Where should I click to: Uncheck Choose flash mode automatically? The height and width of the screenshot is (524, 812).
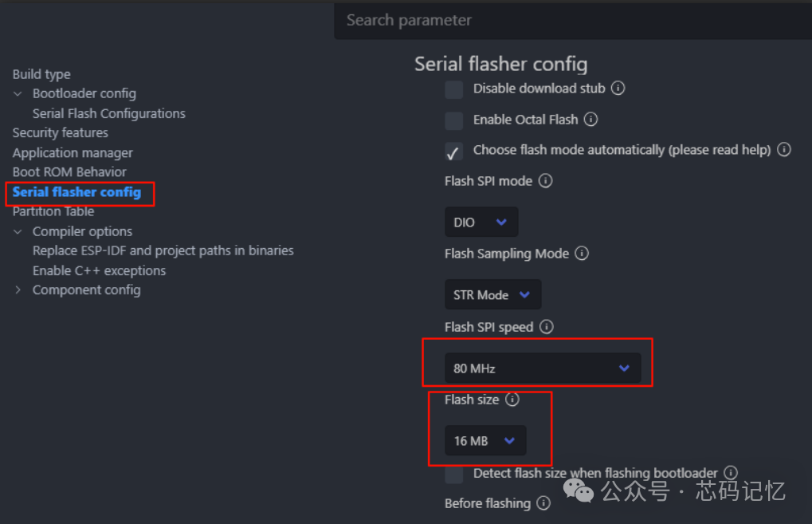[x=454, y=151]
